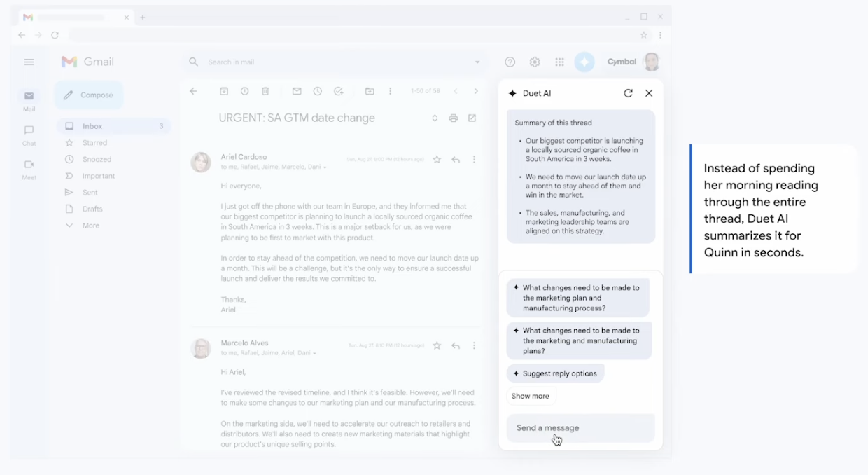Go to the older conversation
The width and height of the screenshot is (868, 475).
coord(476,91)
